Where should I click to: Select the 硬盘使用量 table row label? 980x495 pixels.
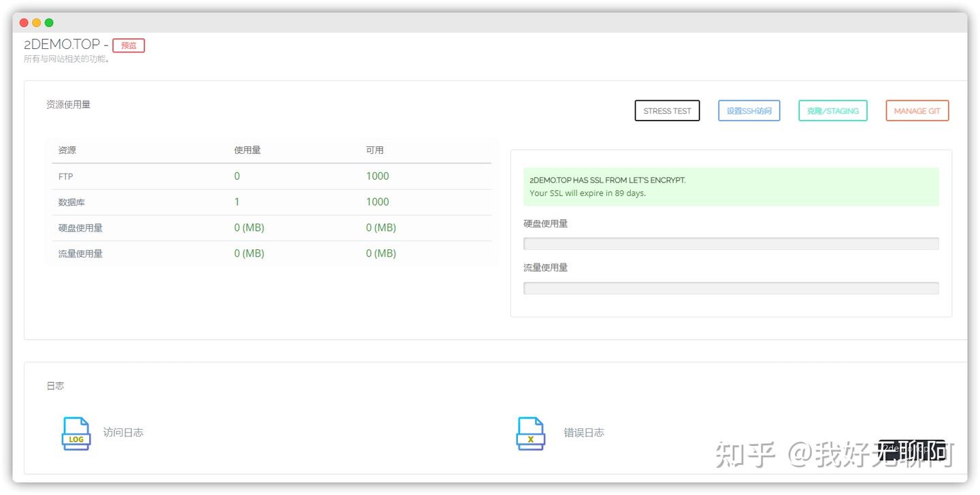[x=80, y=228]
